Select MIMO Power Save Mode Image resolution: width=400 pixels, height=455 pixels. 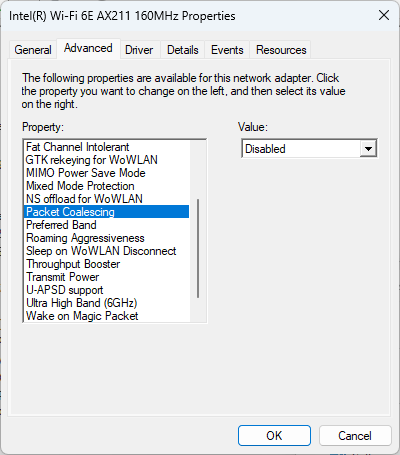(107, 173)
